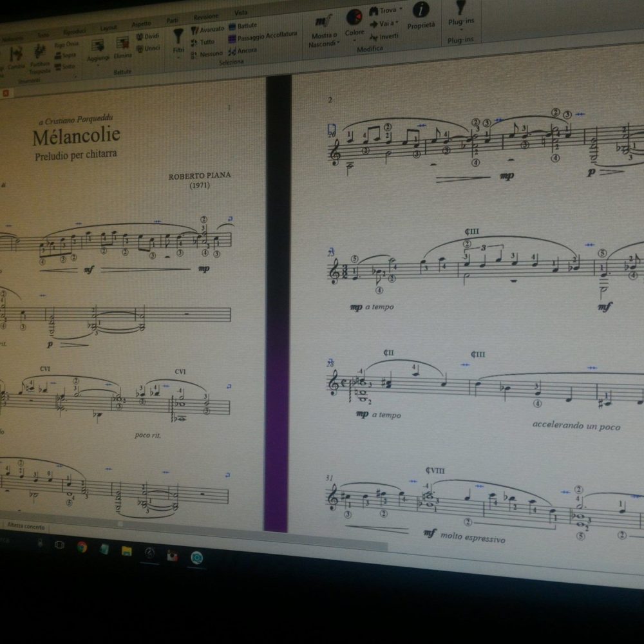Switch to the Aspetto ribbon tab
644x644 pixels.
click(141, 24)
